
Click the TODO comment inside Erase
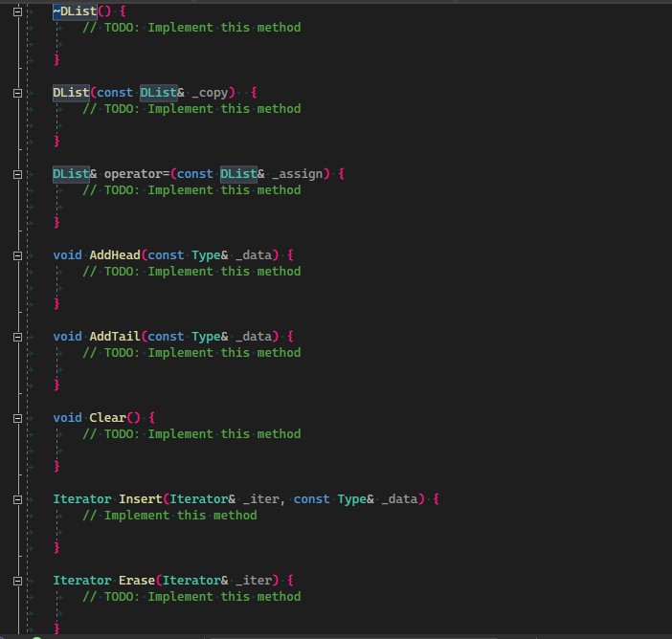(x=191, y=597)
